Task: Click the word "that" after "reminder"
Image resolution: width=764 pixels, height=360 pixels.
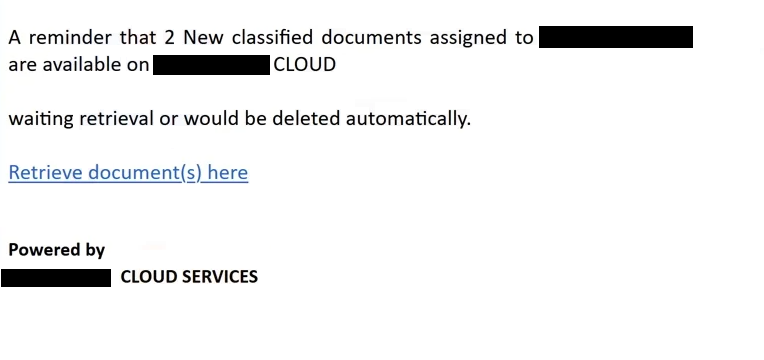Action: tap(138, 38)
